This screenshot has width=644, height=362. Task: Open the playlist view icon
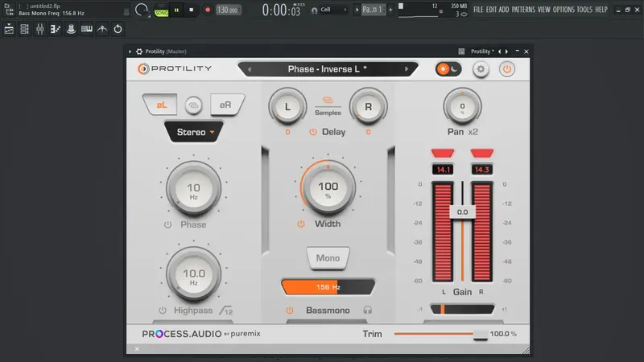(x=9, y=29)
